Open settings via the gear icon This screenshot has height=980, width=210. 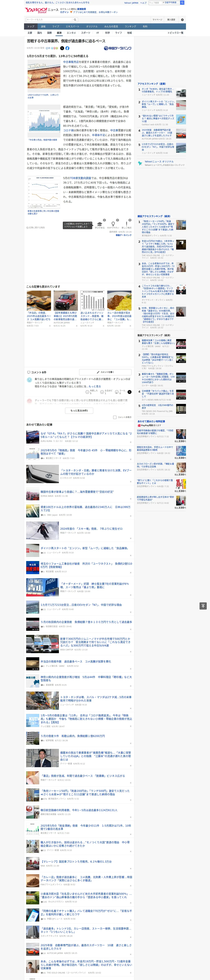(182, 20)
